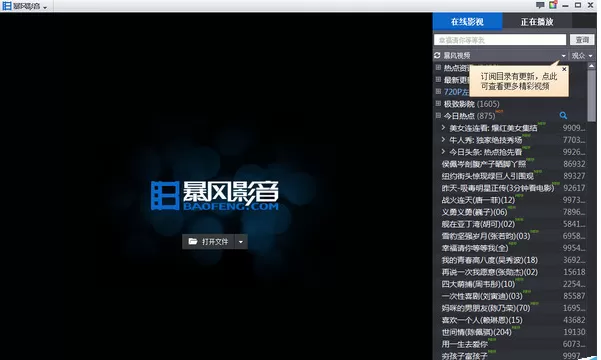Viewport: 601px width, 360px height.
Task: Select 舰在亚丁湾(胡可)(02) entry
Action: tap(513, 224)
